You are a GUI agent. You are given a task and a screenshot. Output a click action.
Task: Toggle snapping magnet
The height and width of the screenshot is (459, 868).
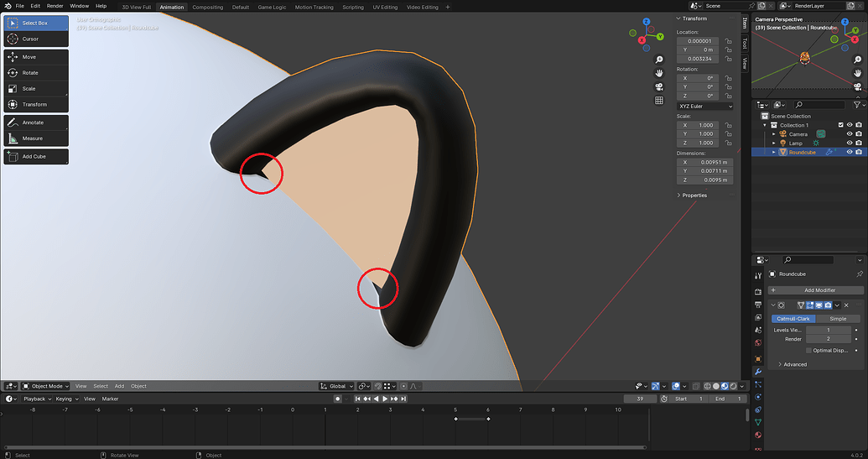(378, 386)
